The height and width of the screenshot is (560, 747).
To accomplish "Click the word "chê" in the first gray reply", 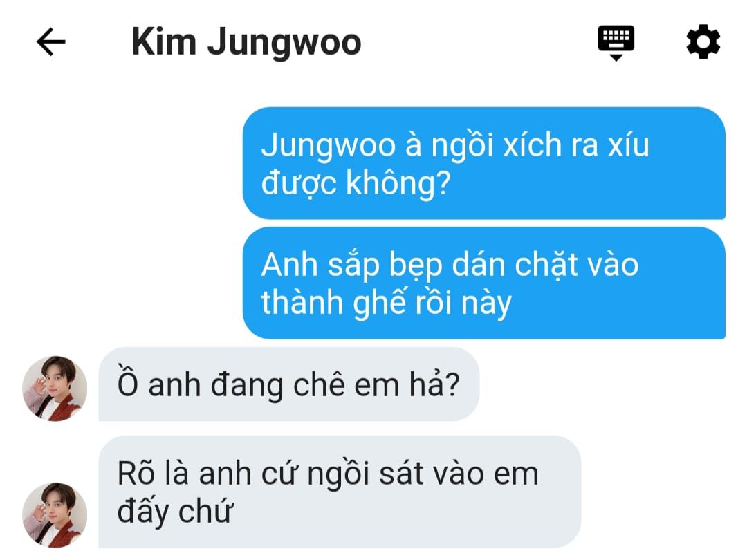I will pos(319,384).
